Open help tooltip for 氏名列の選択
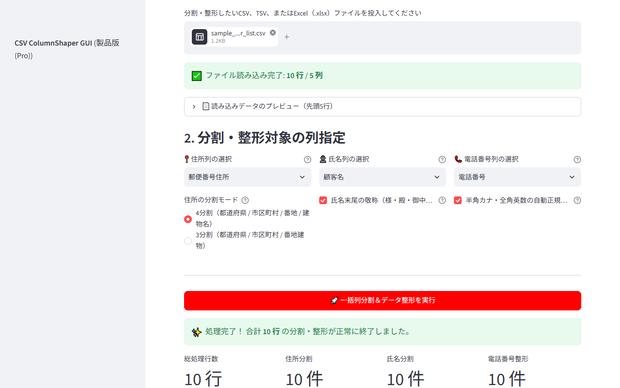The height and width of the screenshot is (388, 620). (x=442, y=159)
